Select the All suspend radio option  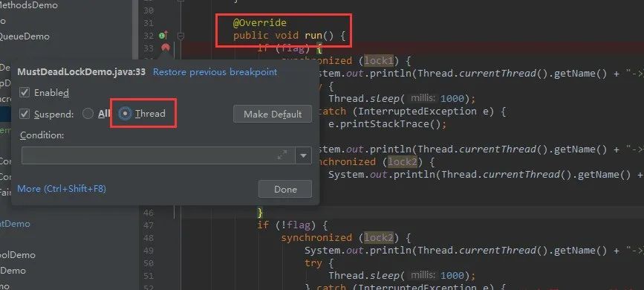click(88, 114)
